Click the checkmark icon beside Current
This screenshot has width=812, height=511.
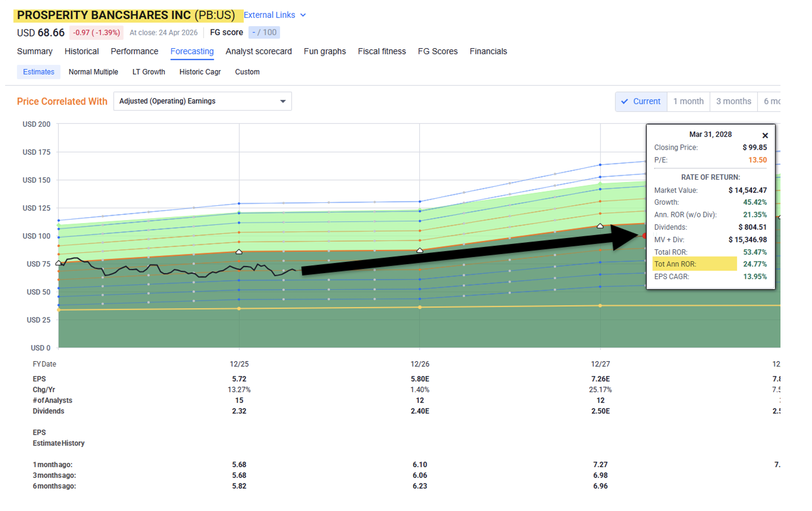[624, 101]
